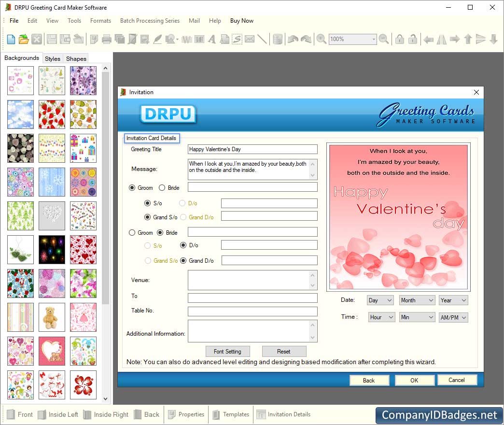Open the Month date dropdown
Screen dimensions: 504x425
tap(417, 300)
